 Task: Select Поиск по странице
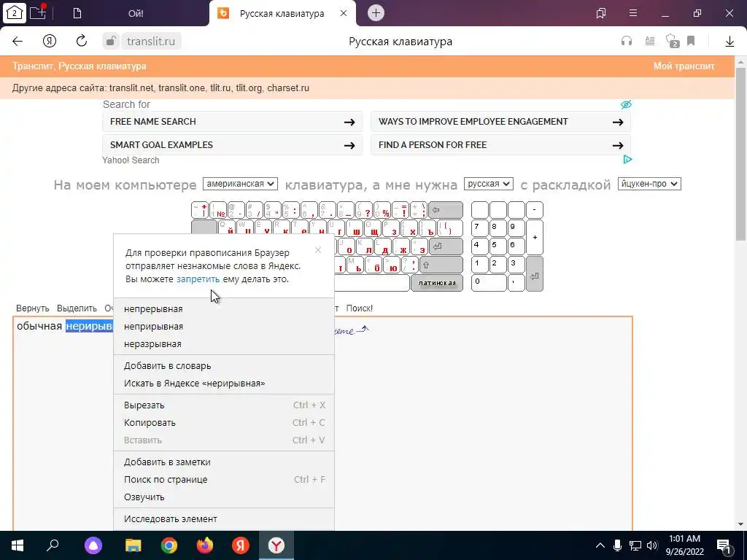224,480
